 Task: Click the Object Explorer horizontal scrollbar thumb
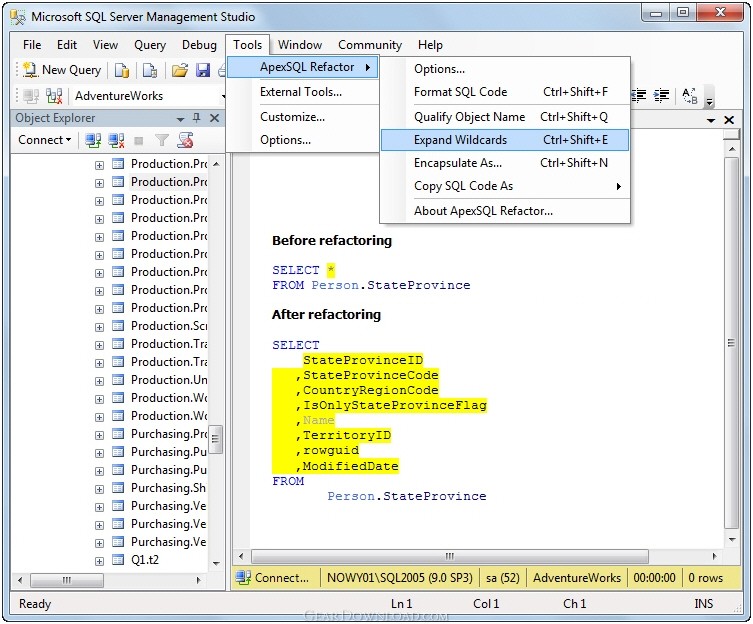tap(67, 580)
